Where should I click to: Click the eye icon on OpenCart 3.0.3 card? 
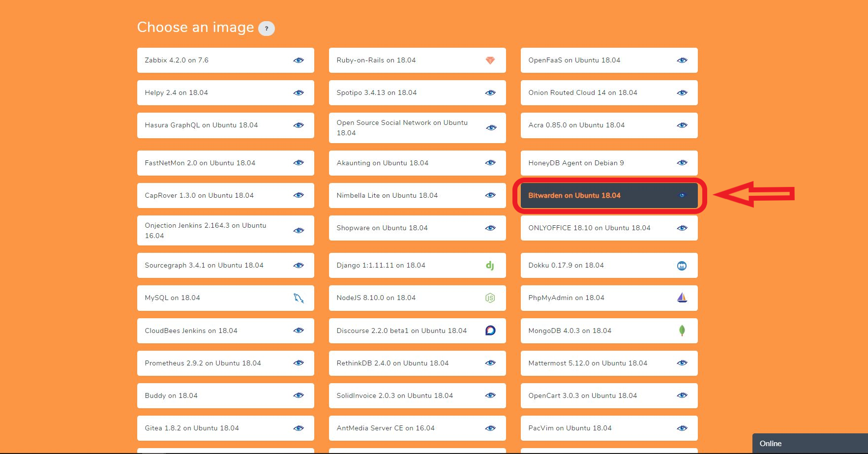(682, 395)
